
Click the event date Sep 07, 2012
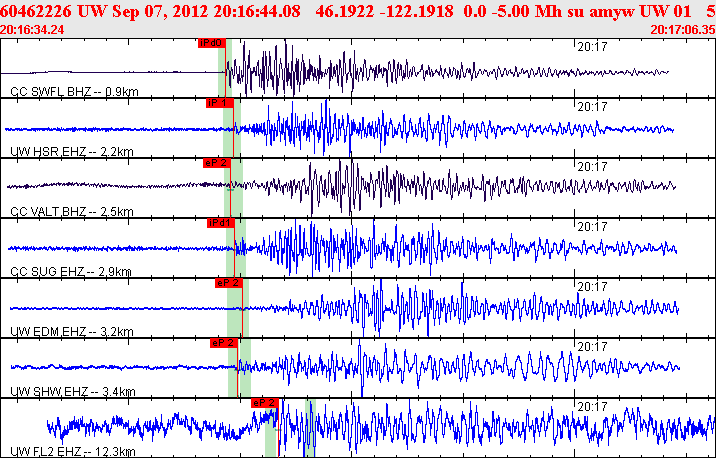[161, 11]
